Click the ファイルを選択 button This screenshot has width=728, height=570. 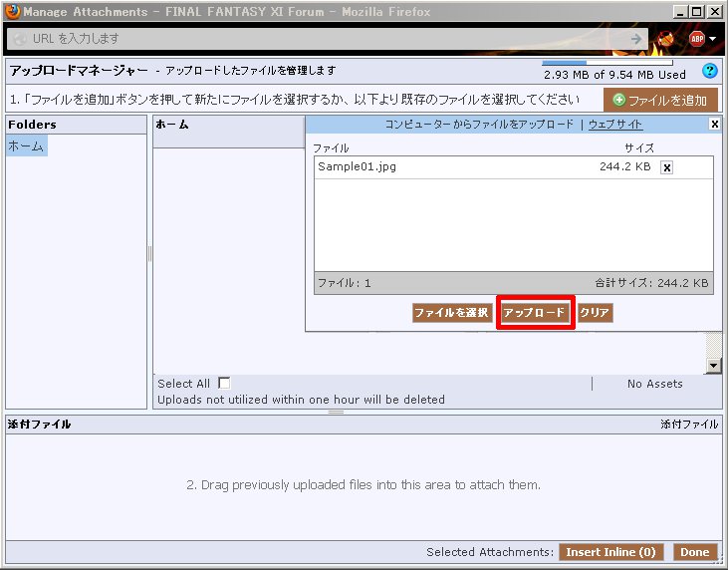[451, 313]
